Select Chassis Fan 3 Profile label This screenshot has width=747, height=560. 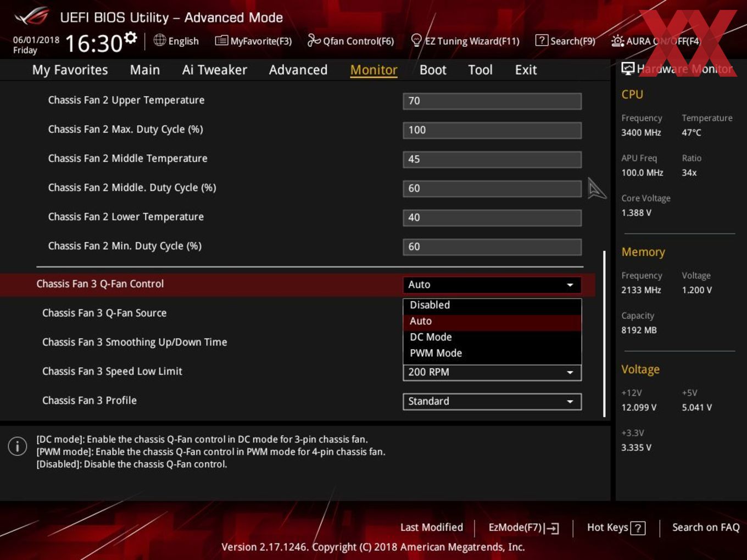click(x=90, y=400)
